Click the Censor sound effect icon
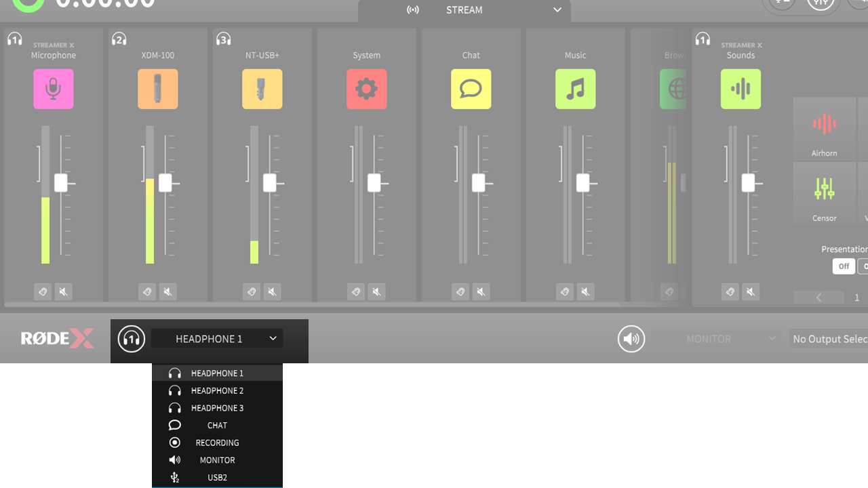868x488 pixels. click(x=824, y=194)
